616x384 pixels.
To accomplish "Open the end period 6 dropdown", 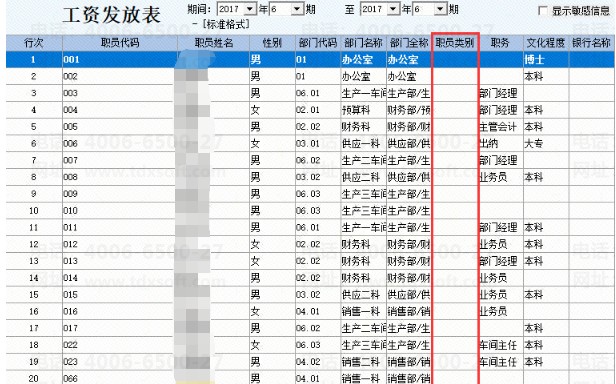I will (x=441, y=9).
